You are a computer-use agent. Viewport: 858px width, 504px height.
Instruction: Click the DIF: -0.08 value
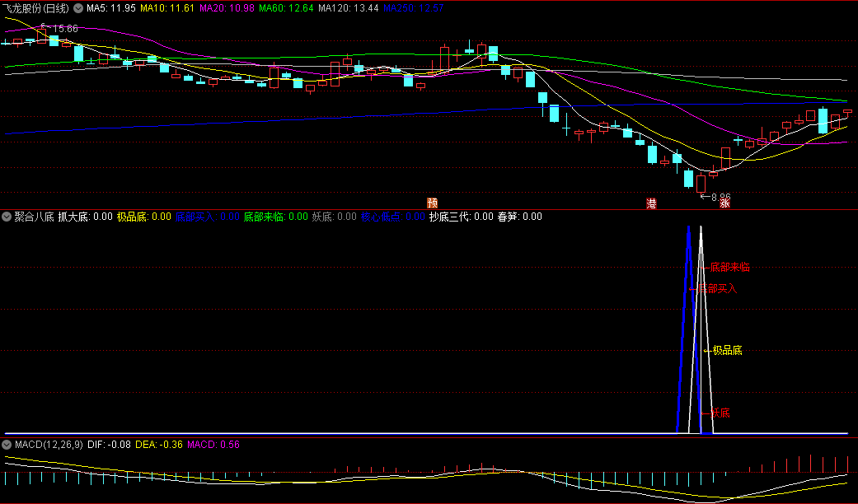109,445
